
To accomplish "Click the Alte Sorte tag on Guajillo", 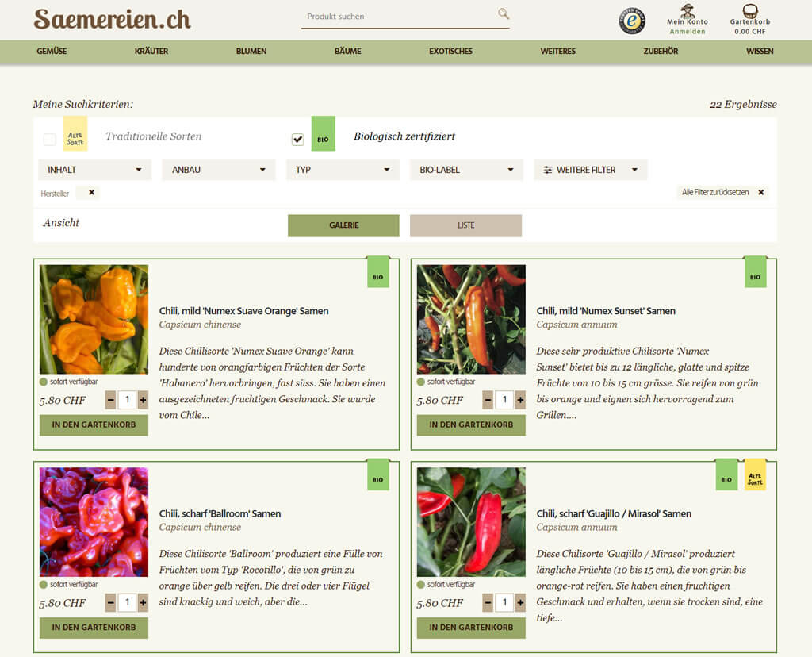I will (755, 477).
